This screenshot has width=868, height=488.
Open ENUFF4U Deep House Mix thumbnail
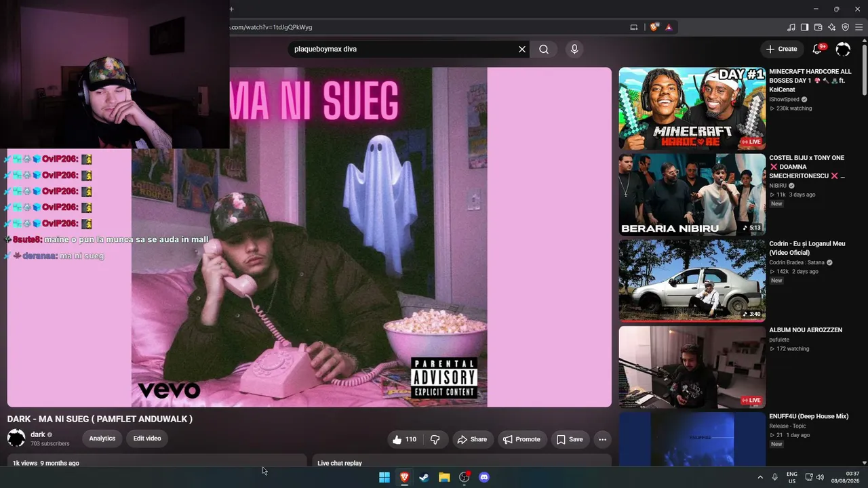(692, 439)
